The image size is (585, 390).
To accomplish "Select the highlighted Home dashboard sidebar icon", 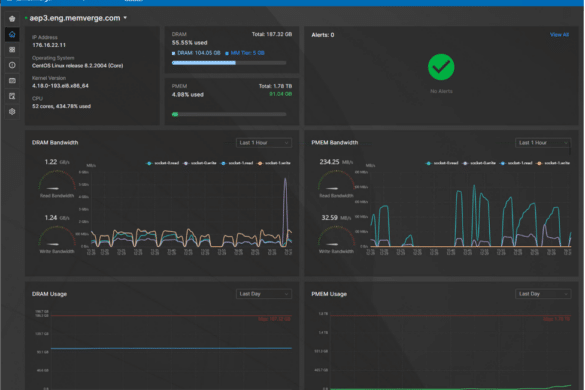I will click(12, 34).
